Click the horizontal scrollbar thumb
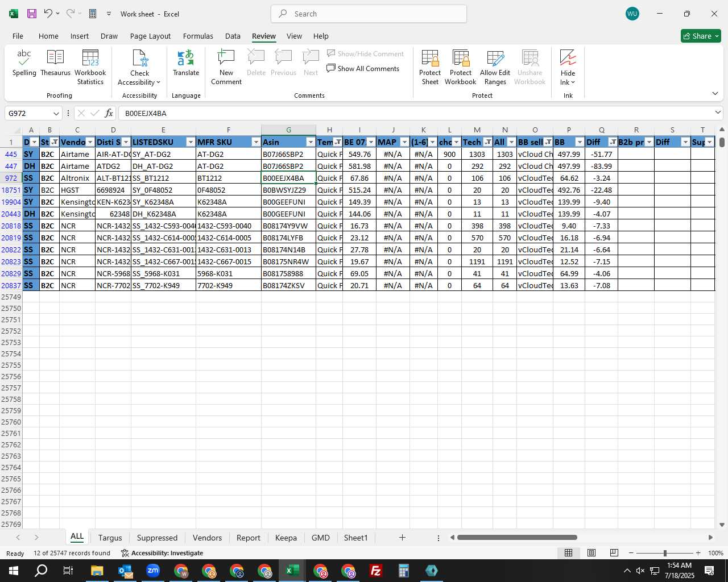This screenshot has width=728, height=582. coord(517,537)
